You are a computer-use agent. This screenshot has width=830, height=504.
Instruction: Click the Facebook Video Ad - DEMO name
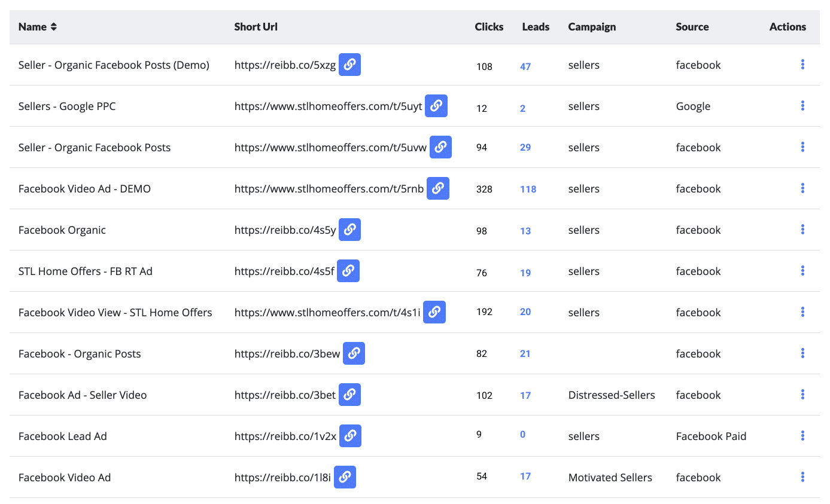[84, 189]
